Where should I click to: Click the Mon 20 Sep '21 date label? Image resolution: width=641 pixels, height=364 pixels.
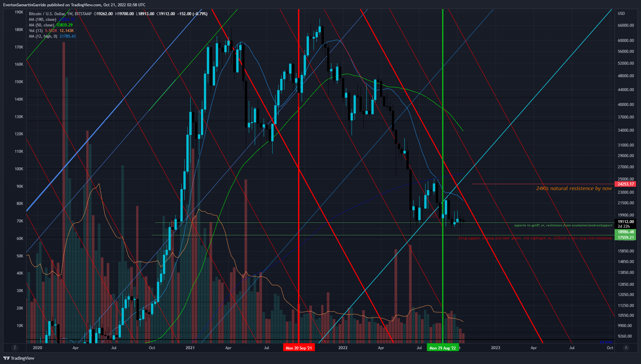click(x=299, y=348)
